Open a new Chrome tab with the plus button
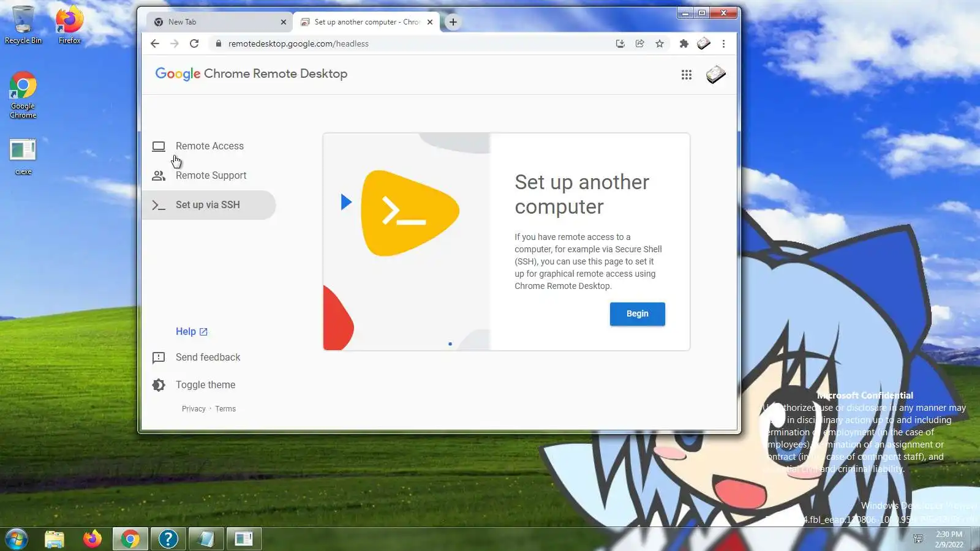 (x=453, y=22)
